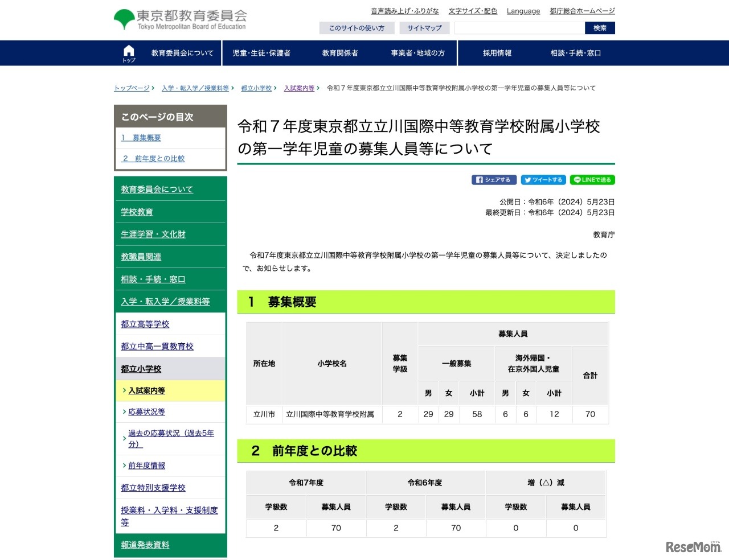Viewport: 729px width, 560px height.
Task: Open sidebar link 前年度情報
Action: [x=146, y=466]
